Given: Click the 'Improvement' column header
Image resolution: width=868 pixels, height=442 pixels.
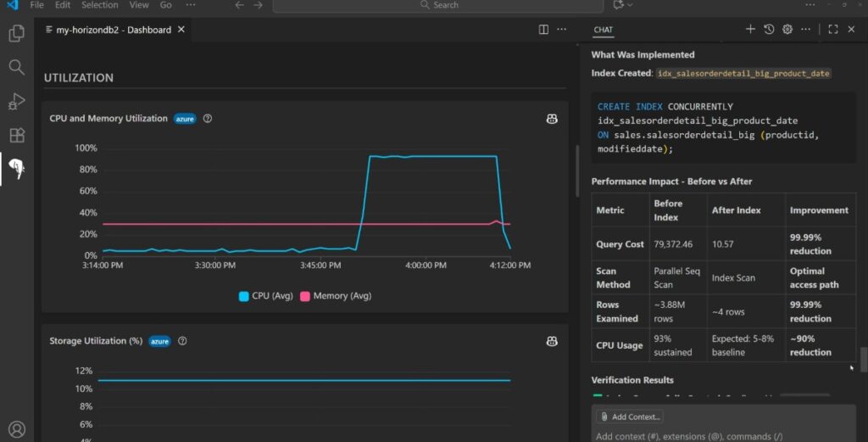Looking at the screenshot, I should point(819,210).
